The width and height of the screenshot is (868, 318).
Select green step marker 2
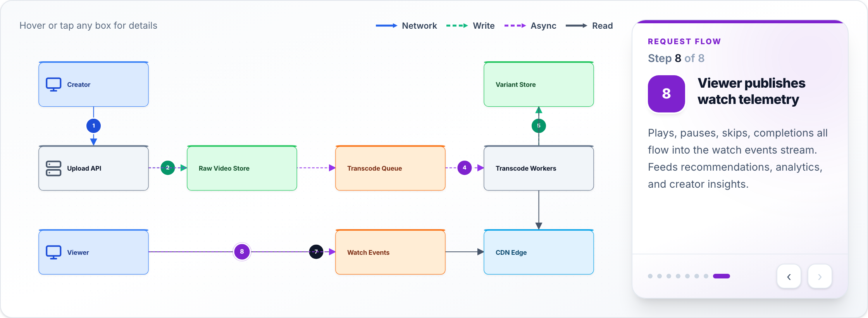[168, 168]
